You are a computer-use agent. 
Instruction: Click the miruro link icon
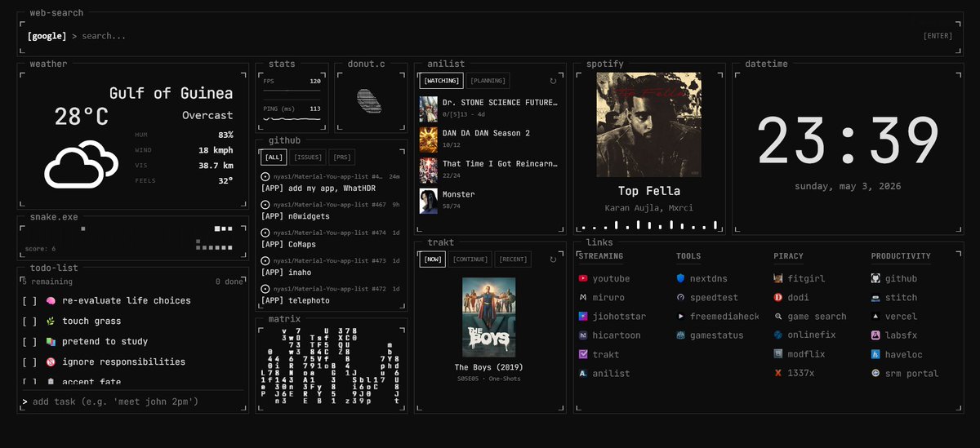(x=583, y=298)
